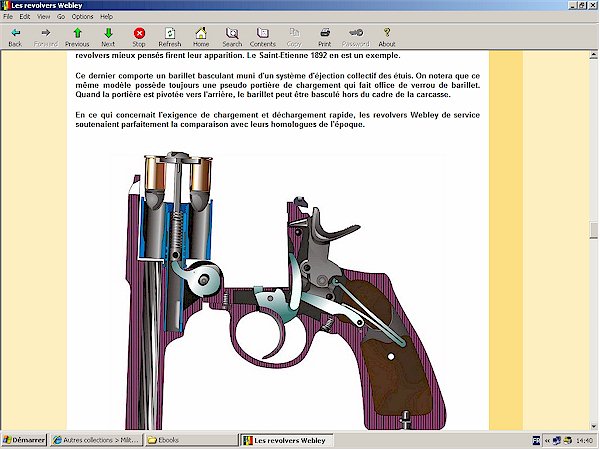Viewport: 600px width, 450px height.
Task: Click the Webley revolver cutaway illustration
Action: 285,291
